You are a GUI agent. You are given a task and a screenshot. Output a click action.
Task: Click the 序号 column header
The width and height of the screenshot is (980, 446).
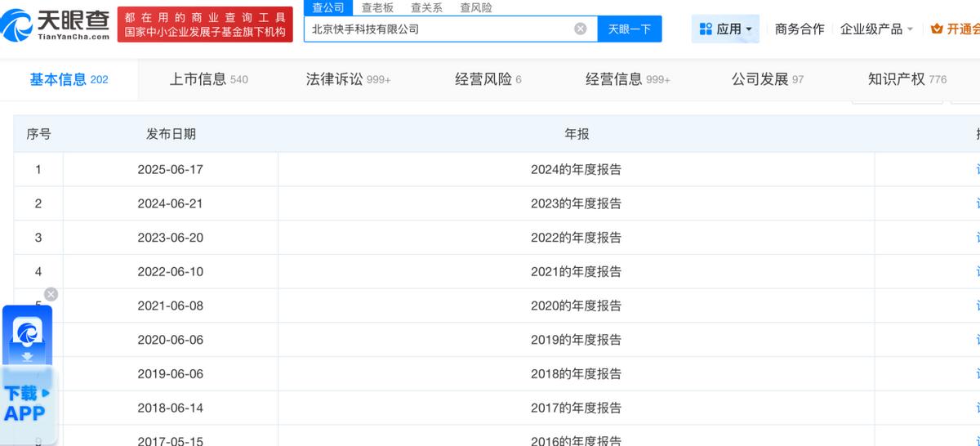38,134
